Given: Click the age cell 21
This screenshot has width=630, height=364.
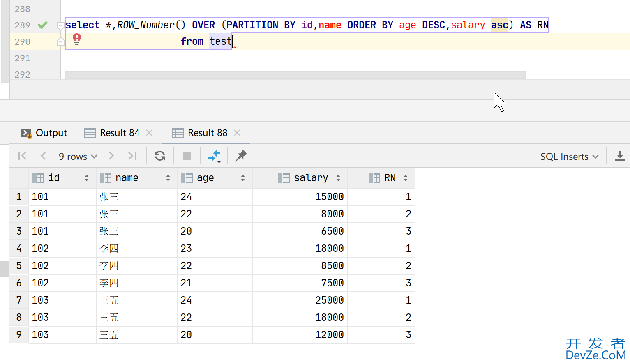Looking at the screenshot, I should click(x=215, y=283).
